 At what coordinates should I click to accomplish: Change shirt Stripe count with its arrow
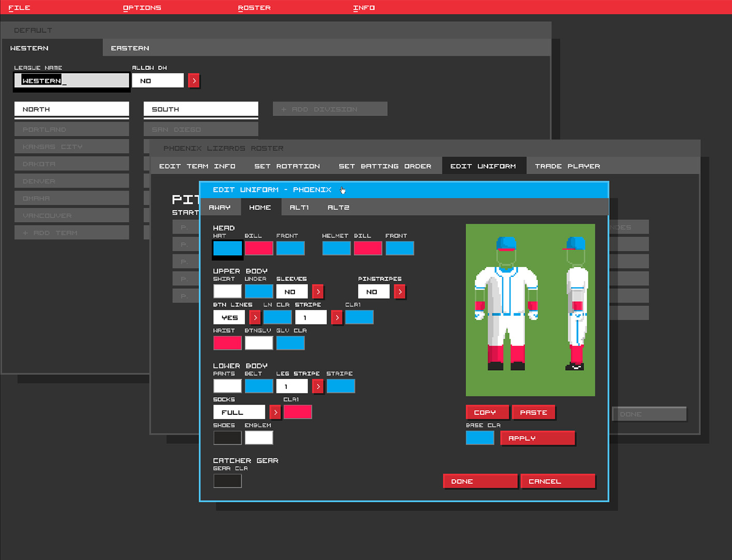(x=336, y=317)
